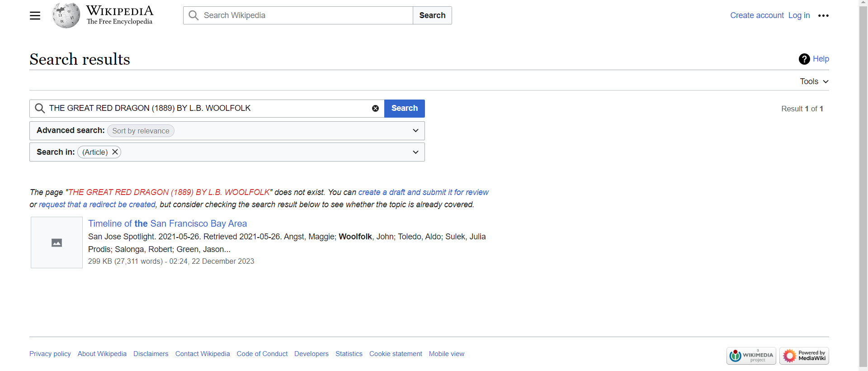Open create a draft and submit link

(423, 192)
